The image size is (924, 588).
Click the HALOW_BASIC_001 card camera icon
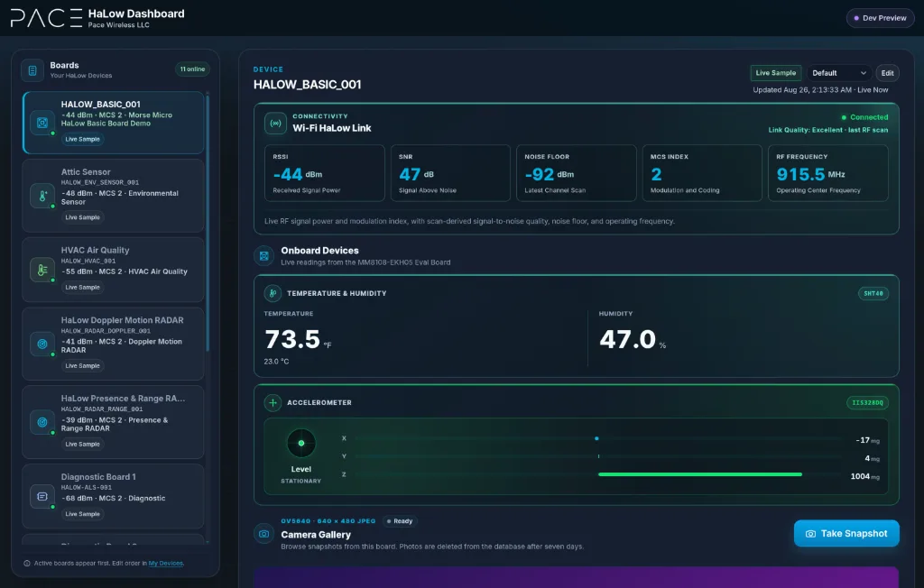tap(42, 123)
